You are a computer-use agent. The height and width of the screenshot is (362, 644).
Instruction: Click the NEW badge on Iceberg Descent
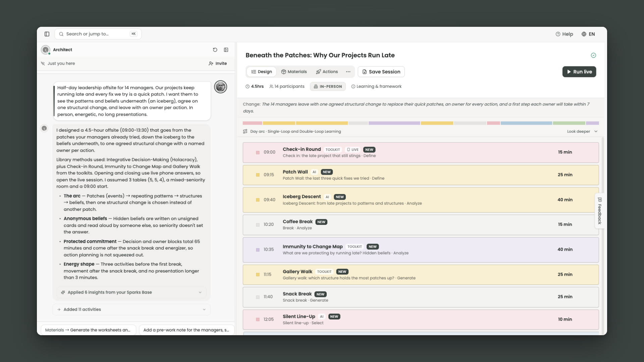tap(340, 197)
